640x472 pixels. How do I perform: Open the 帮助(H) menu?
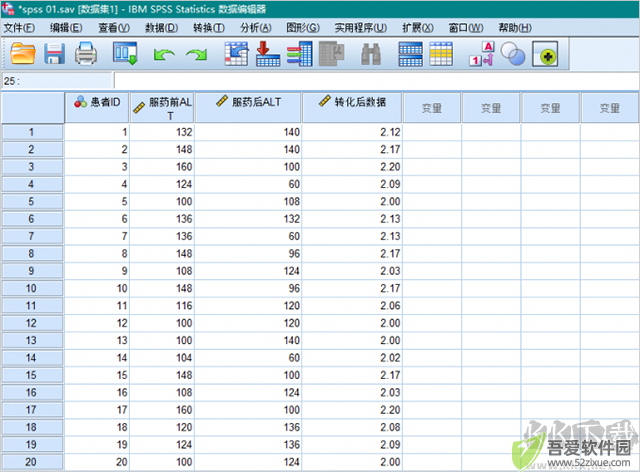pos(515,28)
